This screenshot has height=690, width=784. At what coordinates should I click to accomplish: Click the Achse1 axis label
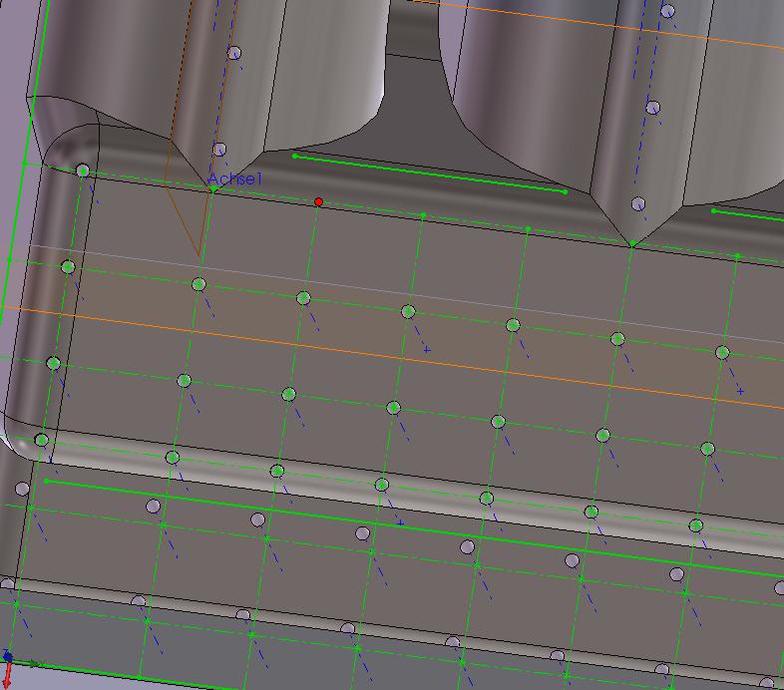click(x=234, y=178)
